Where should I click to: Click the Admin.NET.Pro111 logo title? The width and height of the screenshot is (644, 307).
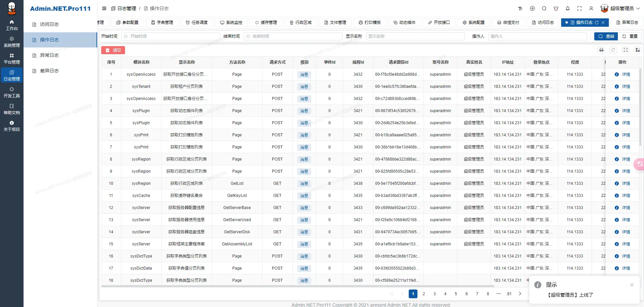tap(61, 8)
